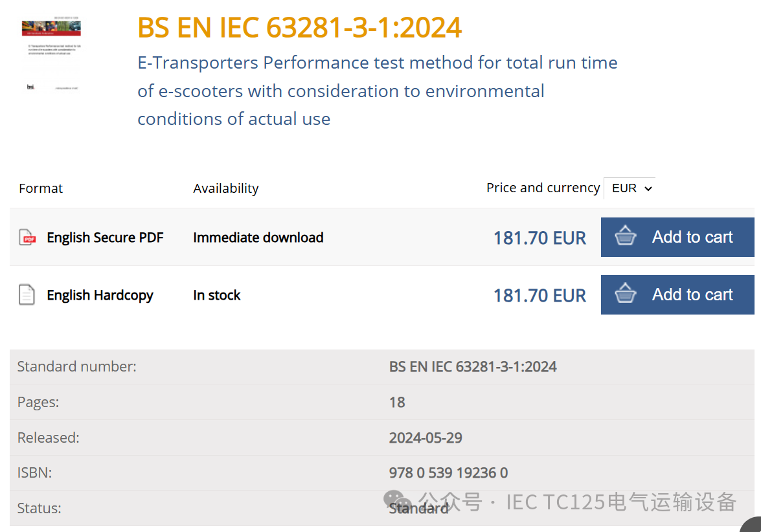This screenshot has height=532, width=761.
Task: Click the Format column header
Action: pyautogui.click(x=41, y=188)
